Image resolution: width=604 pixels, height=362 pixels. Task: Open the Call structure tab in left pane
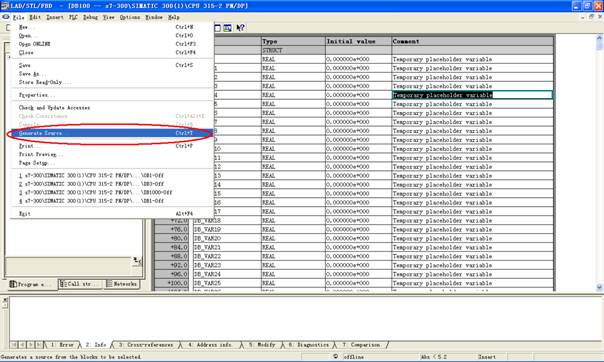coord(80,284)
